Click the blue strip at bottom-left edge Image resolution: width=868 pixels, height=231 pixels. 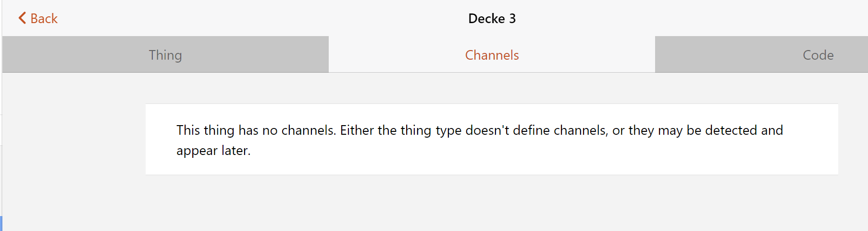1,224
